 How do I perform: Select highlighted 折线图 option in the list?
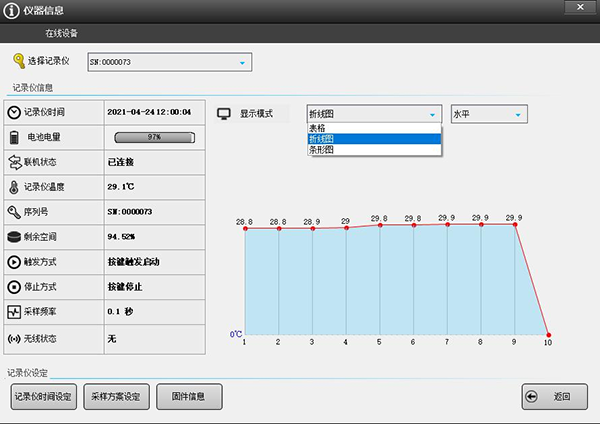click(374, 139)
